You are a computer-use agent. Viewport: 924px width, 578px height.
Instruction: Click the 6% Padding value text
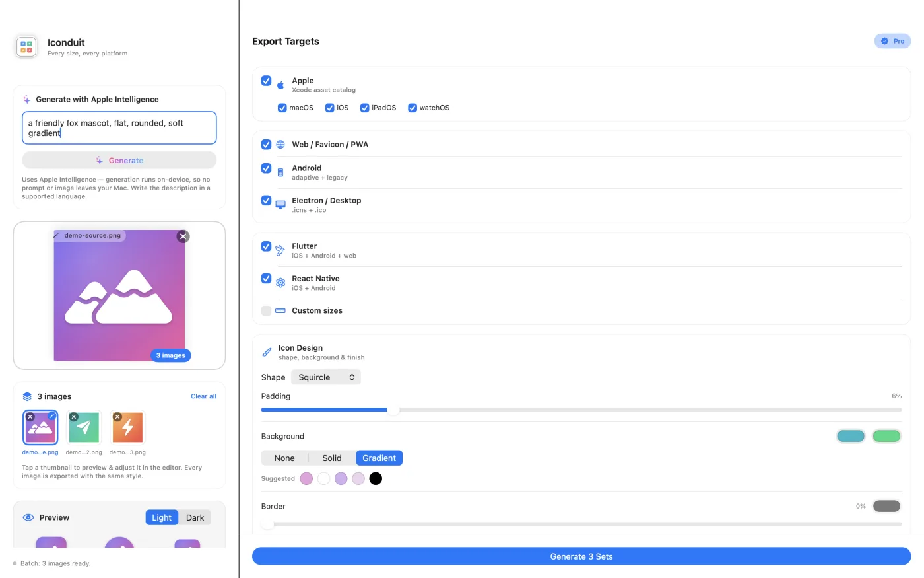[x=896, y=396]
